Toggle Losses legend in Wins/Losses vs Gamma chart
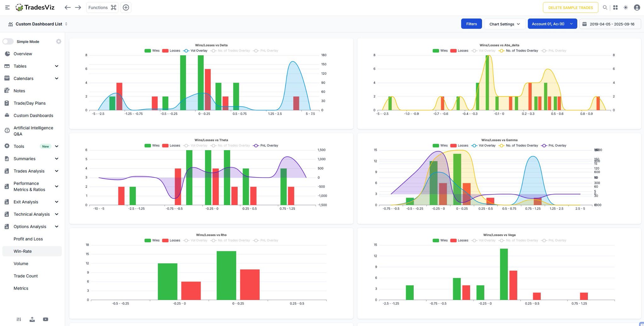 pyautogui.click(x=459, y=145)
